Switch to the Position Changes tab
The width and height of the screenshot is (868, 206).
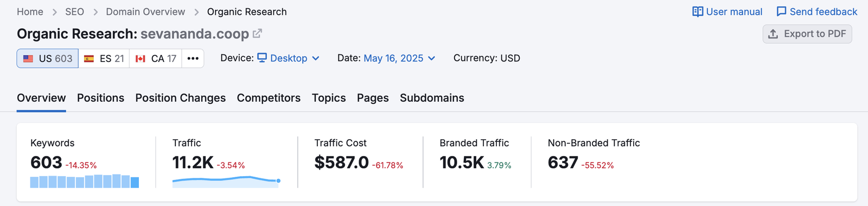coord(181,98)
